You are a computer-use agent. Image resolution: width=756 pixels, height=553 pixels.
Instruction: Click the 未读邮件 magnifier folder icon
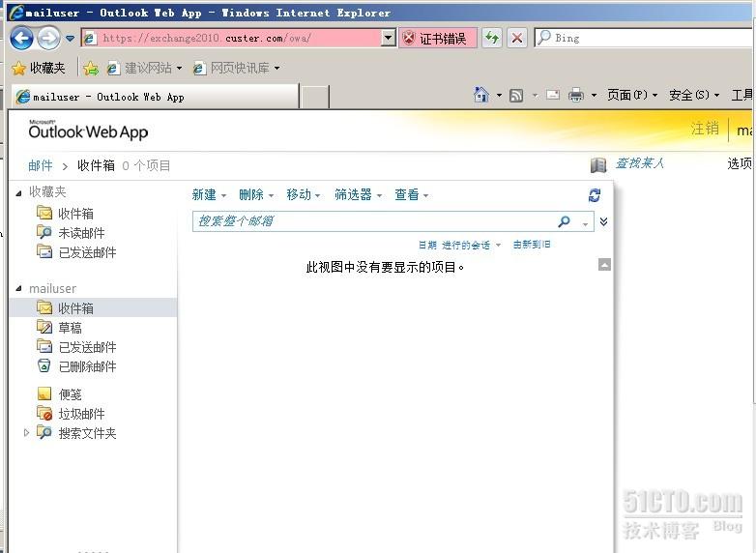(44, 232)
